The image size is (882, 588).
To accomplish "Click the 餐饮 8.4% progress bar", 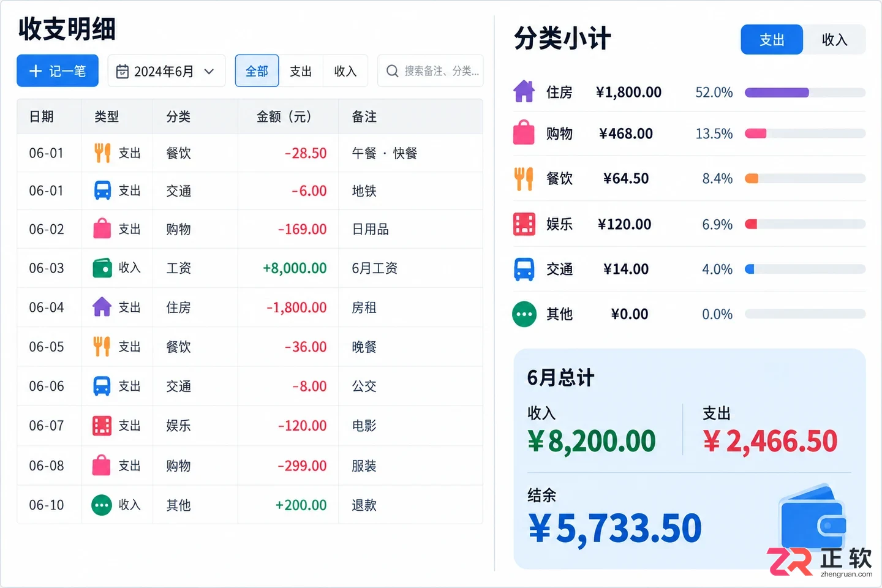I will (805, 179).
